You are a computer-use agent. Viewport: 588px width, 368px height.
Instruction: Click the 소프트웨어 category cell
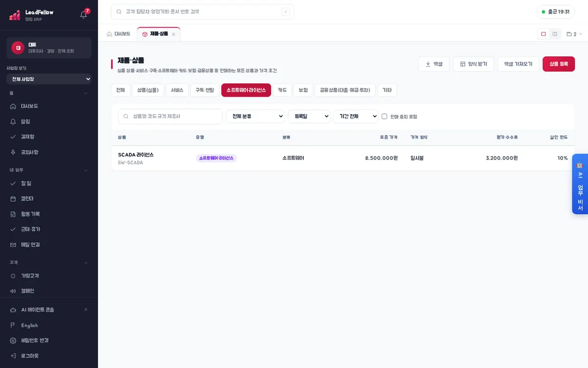(294, 158)
